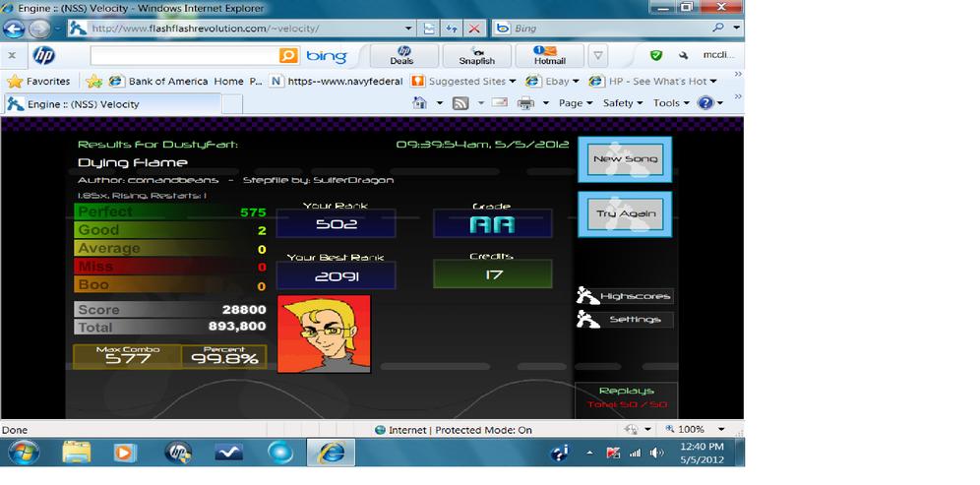Open the Hotmail toolbar button
Viewport: 980px width, 485px height.
549,56
